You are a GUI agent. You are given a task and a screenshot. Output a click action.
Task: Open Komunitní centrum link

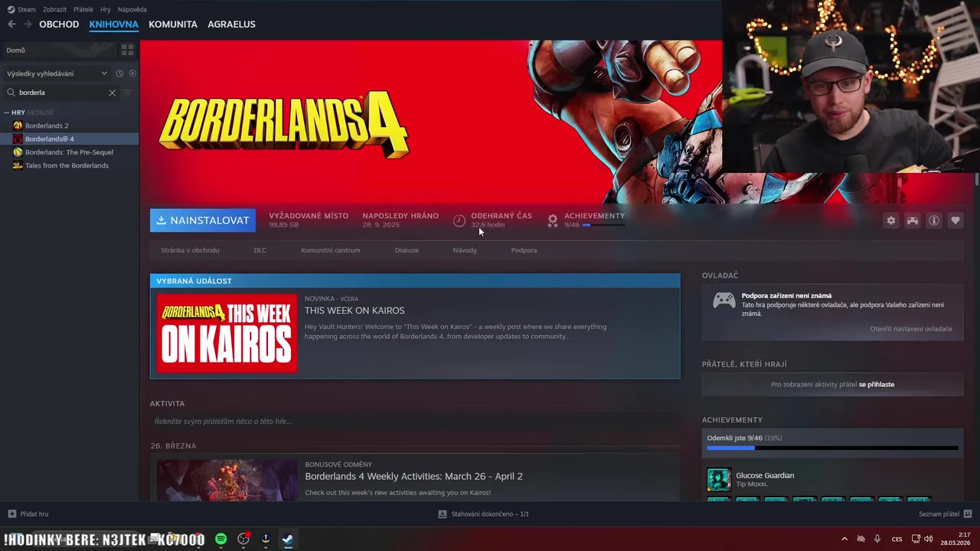[331, 250]
